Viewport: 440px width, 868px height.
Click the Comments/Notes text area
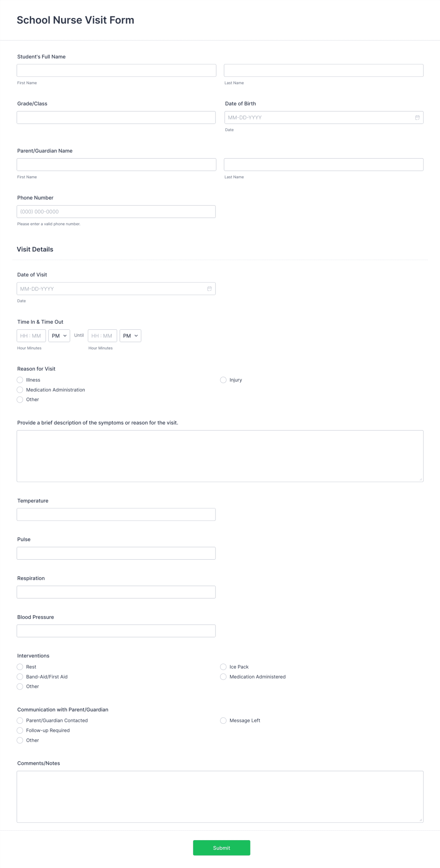[x=219, y=796]
